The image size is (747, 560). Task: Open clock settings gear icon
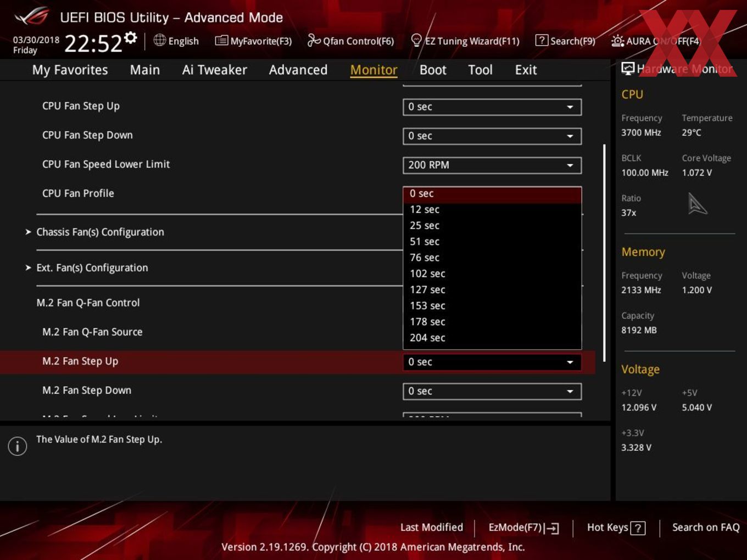pos(131,37)
